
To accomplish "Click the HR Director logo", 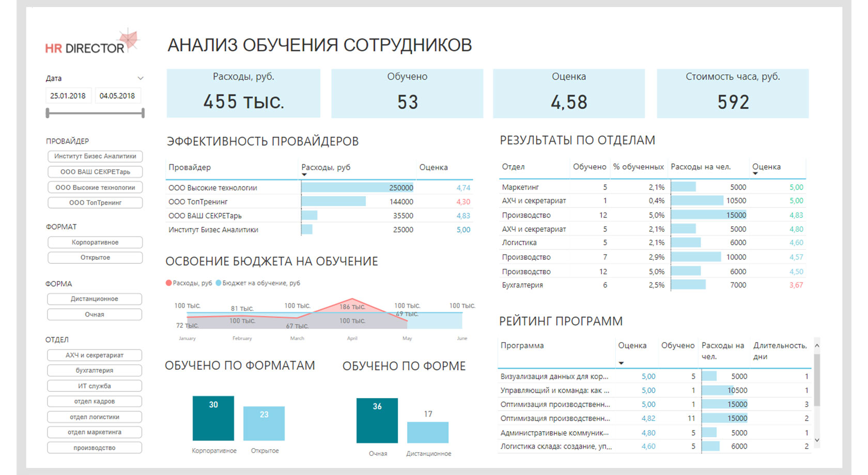I will point(92,42).
